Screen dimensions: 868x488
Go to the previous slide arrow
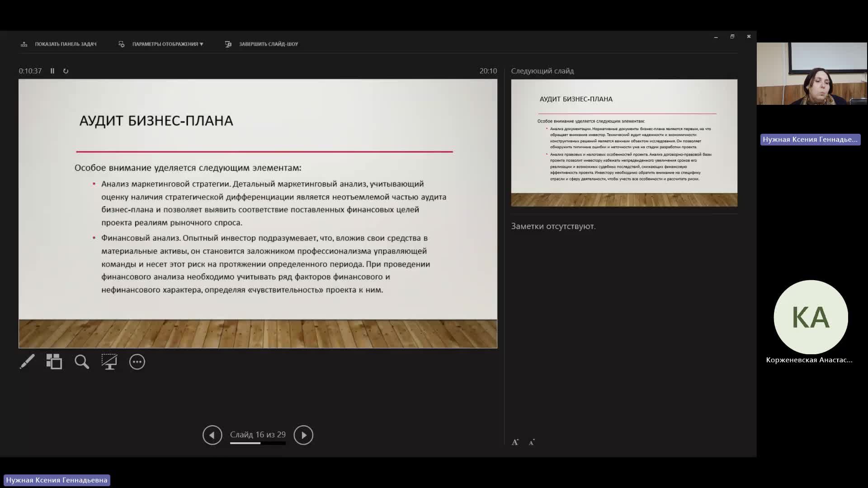[212, 435]
